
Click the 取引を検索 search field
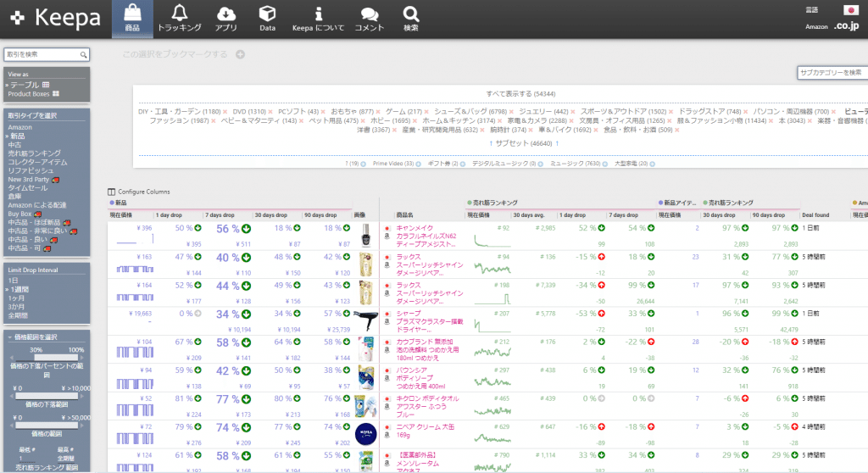click(42, 54)
